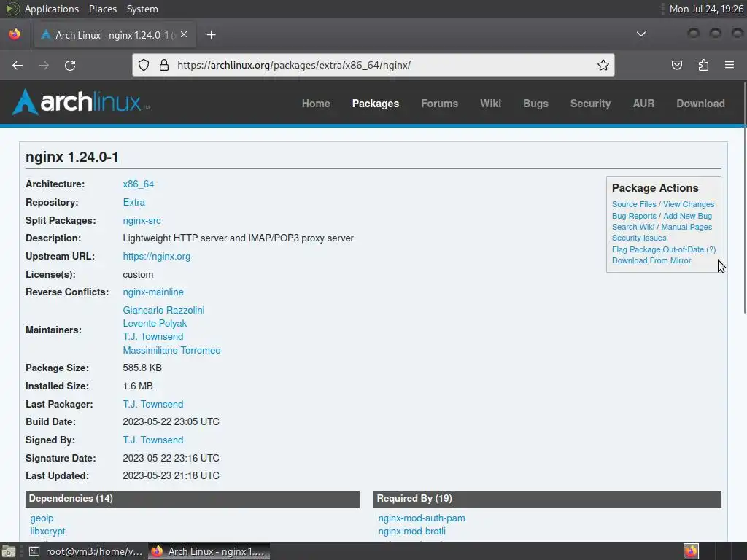Open the Firefox hamburger menu
Screen dimensions: 747x560
729,65
